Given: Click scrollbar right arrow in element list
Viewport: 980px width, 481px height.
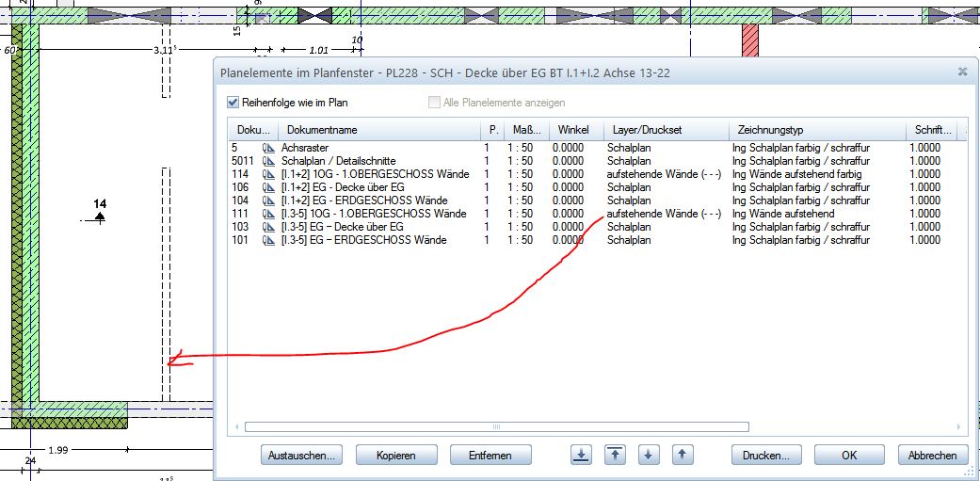Looking at the screenshot, I should pos(958,426).
